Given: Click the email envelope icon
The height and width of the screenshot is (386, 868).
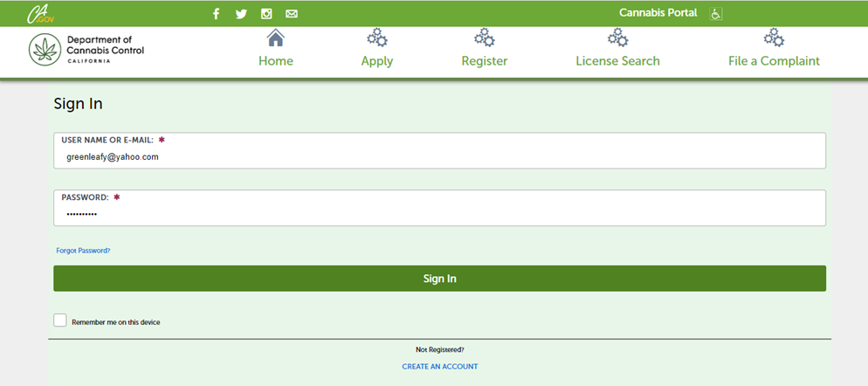Looking at the screenshot, I should [292, 14].
